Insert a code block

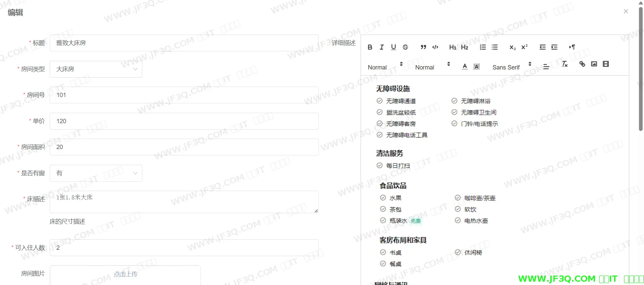[x=435, y=47]
